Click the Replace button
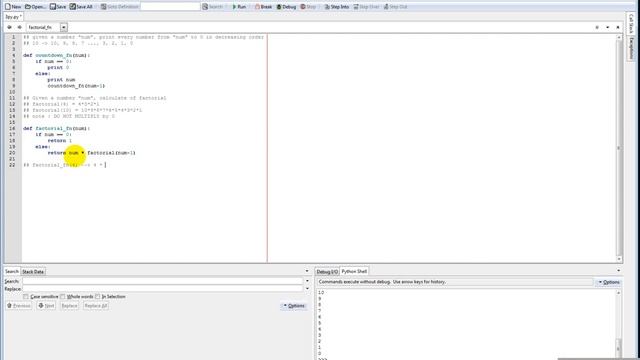Screen dimensions: 640x360 pyautogui.click(x=69, y=306)
